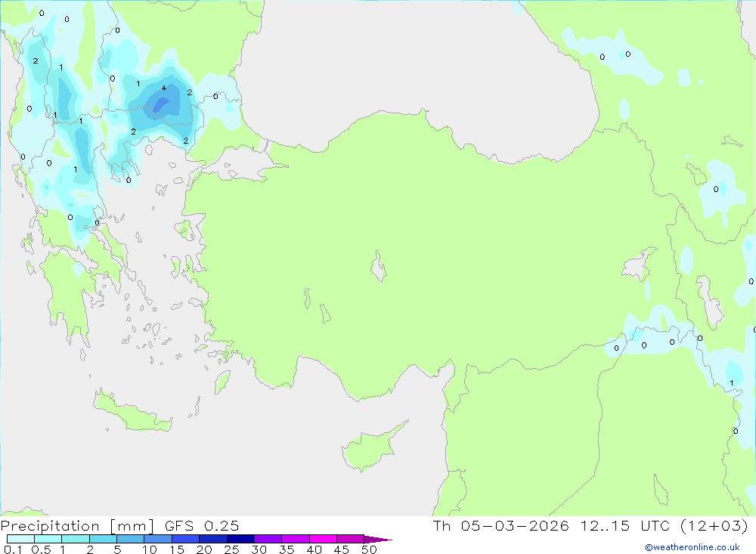Click the '30' legend scale label
Image resolution: width=756 pixels, height=554 pixels.
click(259, 549)
